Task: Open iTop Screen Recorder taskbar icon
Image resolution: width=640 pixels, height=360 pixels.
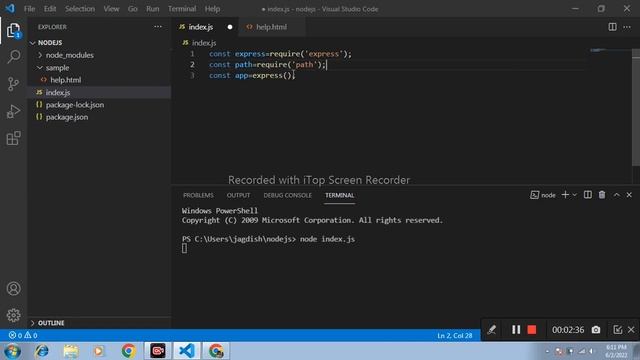Action: (158, 351)
